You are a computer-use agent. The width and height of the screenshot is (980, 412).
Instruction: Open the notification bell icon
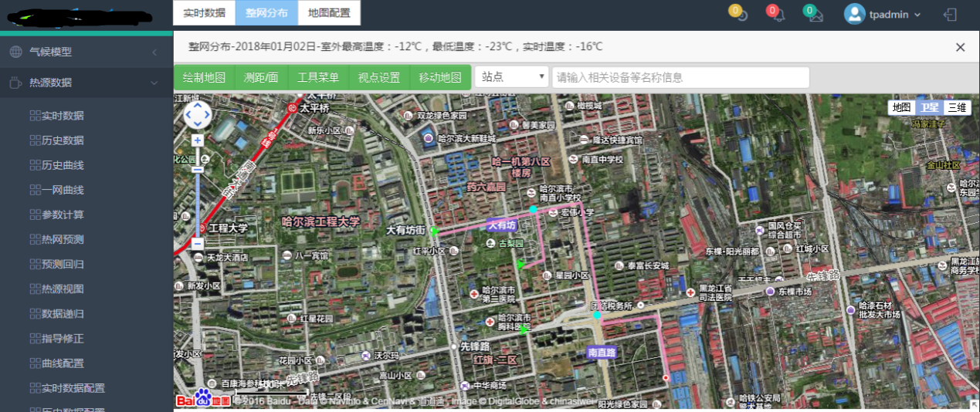coord(778,15)
